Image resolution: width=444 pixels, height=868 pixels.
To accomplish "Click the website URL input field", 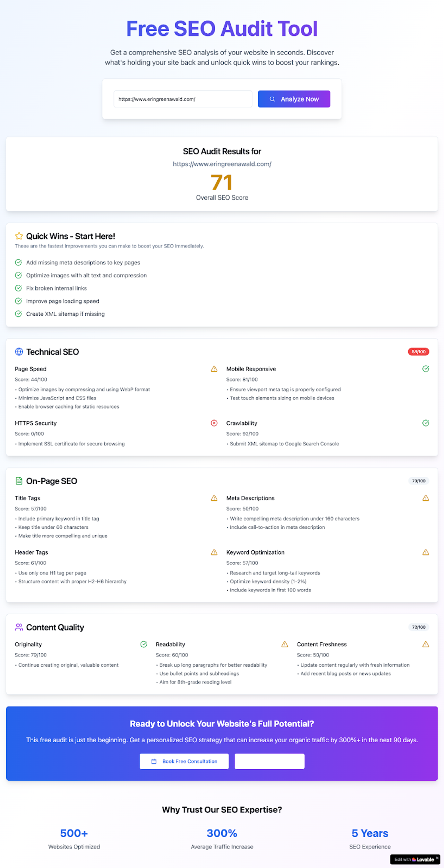I will click(x=183, y=99).
